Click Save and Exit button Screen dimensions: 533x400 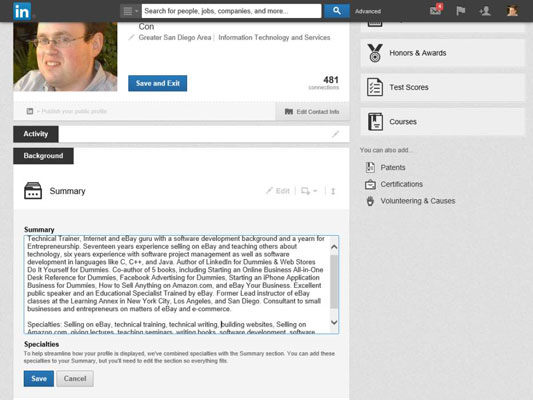click(x=157, y=83)
